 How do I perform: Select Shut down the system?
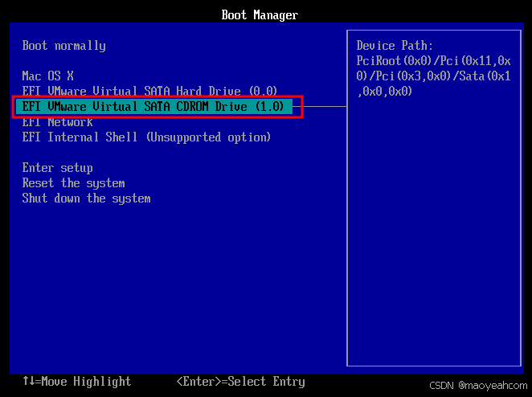click(x=86, y=198)
